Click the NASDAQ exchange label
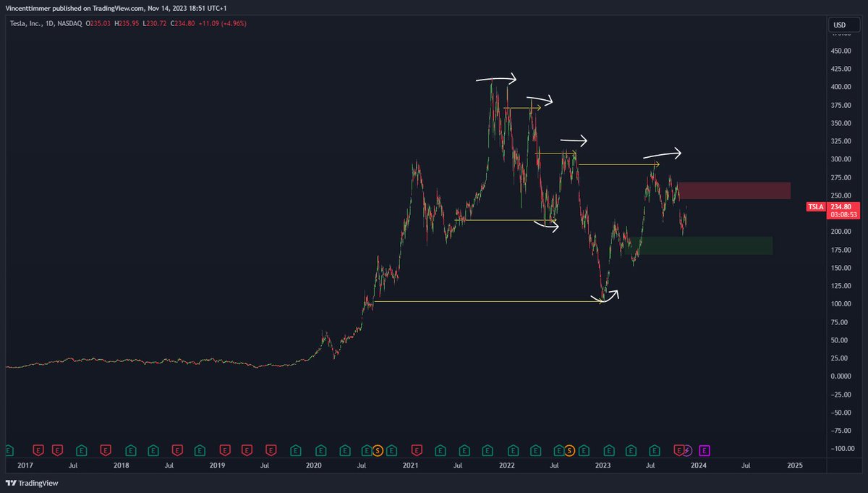 (x=71, y=24)
